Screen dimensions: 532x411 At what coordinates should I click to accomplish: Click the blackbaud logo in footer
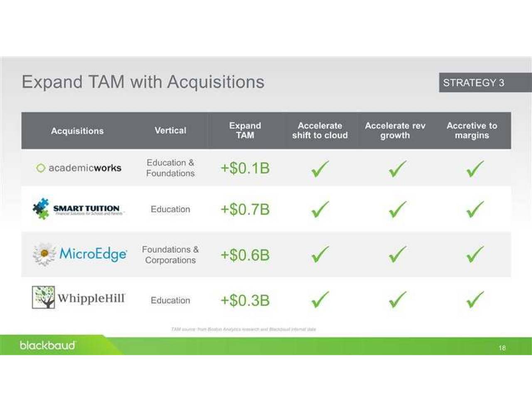[48, 345]
